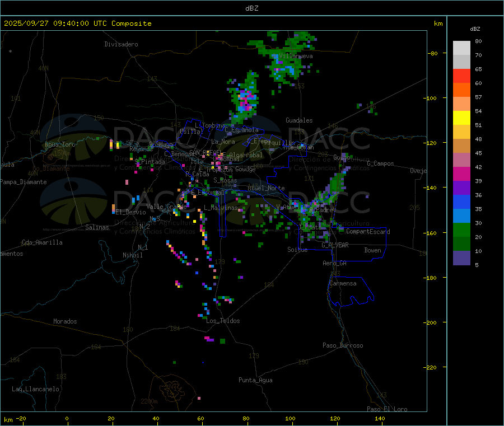
Task: Click the magenta 39 dBZ legend color
Action: point(461,174)
